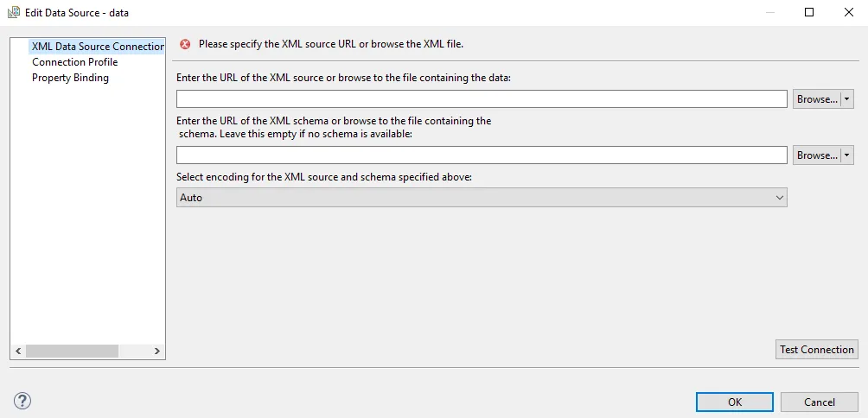868x418 pixels.
Task: Click the horizontal scrollbar thumb in page list
Action: pyautogui.click(x=72, y=351)
